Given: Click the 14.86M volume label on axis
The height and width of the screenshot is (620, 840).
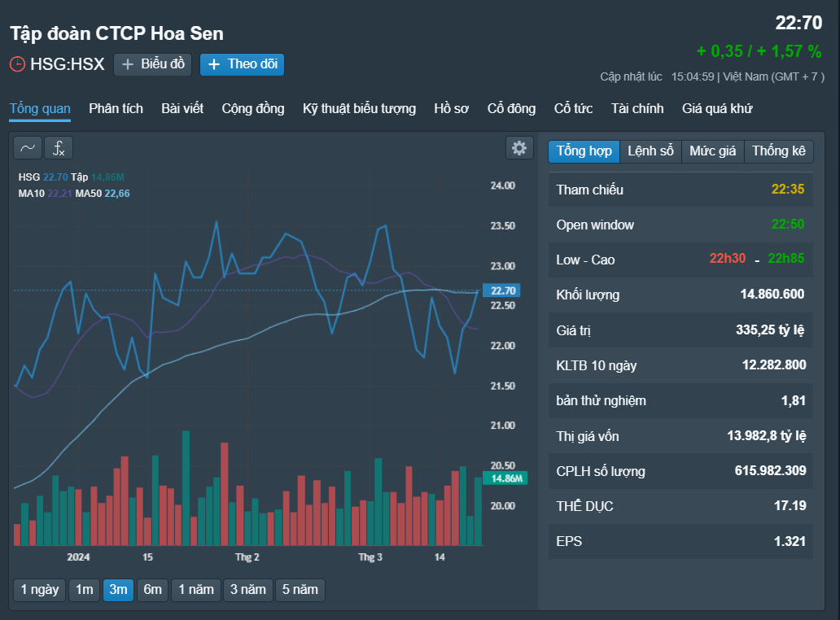Looking at the screenshot, I should [x=505, y=478].
